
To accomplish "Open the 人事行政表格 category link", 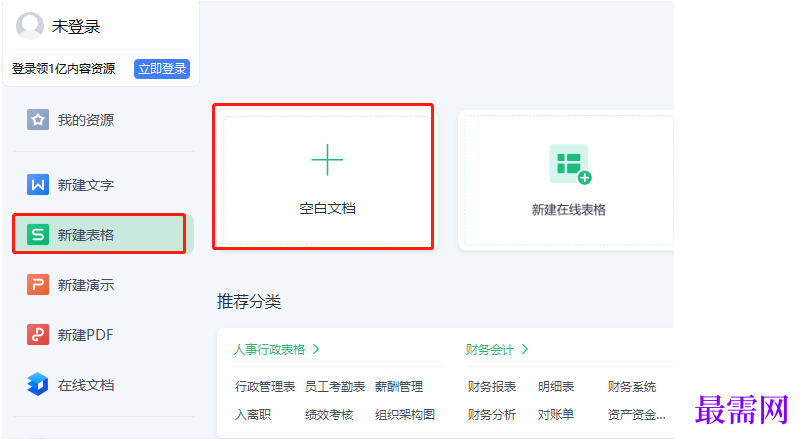I will pyautogui.click(x=269, y=349).
